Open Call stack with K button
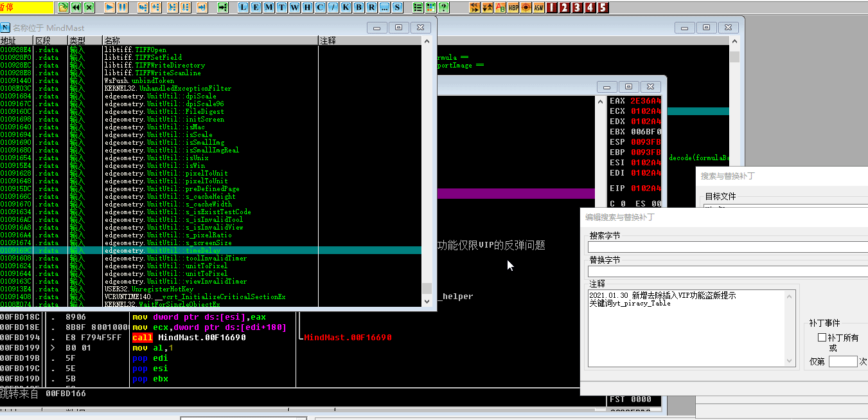 click(346, 8)
